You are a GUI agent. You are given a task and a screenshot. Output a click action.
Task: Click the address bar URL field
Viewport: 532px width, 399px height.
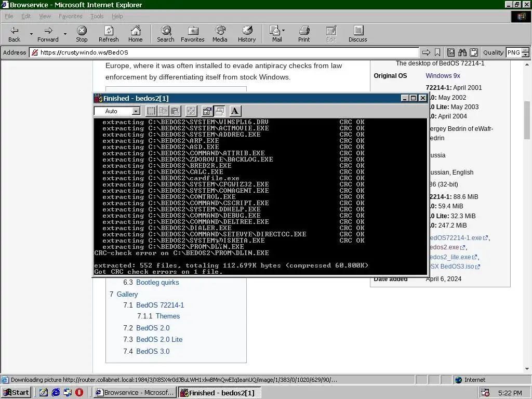pyautogui.click(x=224, y=52)
